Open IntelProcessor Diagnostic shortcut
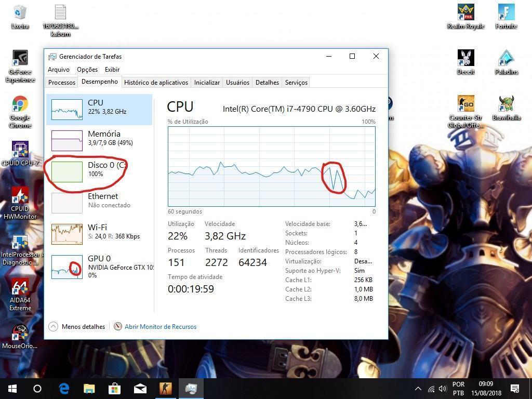 [x=20, y=250]
